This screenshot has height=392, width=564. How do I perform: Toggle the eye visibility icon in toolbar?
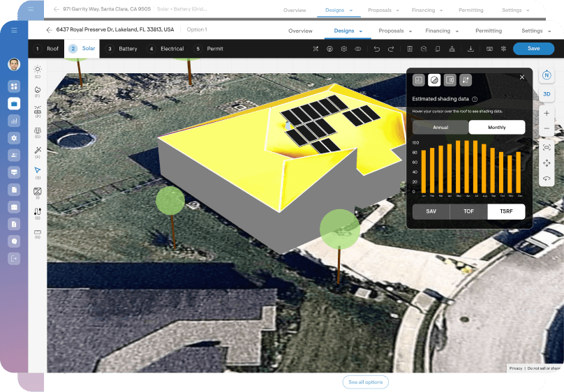pyautogui.click(x=357, y=49)
